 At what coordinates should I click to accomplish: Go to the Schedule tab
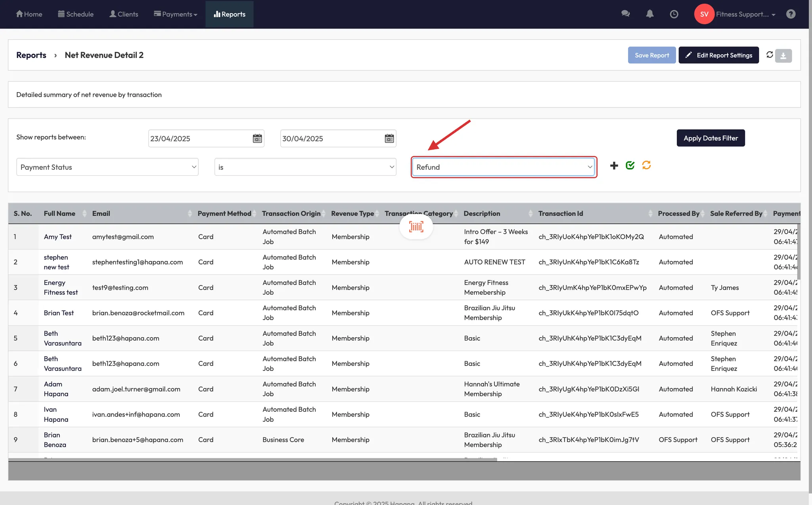(x=76, y=14)
